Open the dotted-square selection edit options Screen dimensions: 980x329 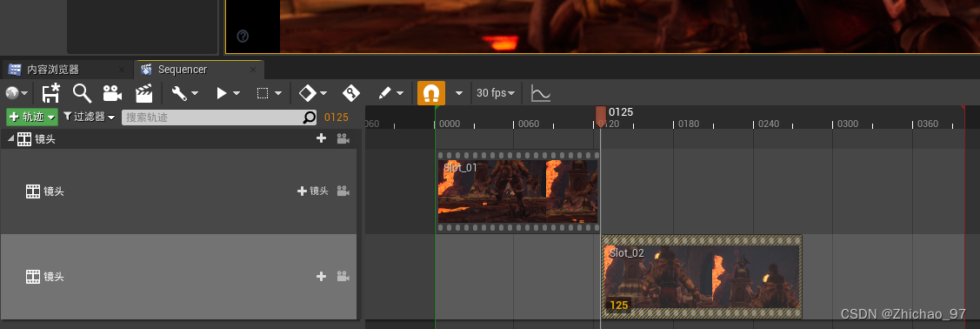(270, 93)
